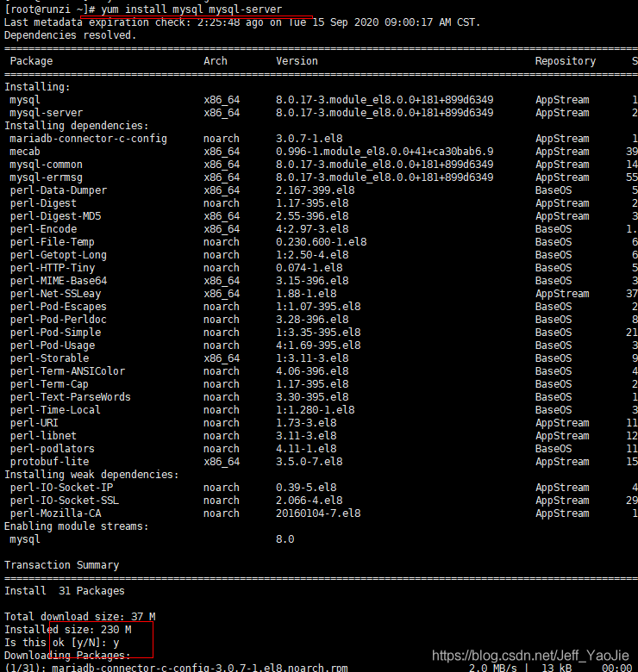Click the Is this ok [y/N]: y prompt
This screenshot has height=672, width=638.
tap(62, 643)
